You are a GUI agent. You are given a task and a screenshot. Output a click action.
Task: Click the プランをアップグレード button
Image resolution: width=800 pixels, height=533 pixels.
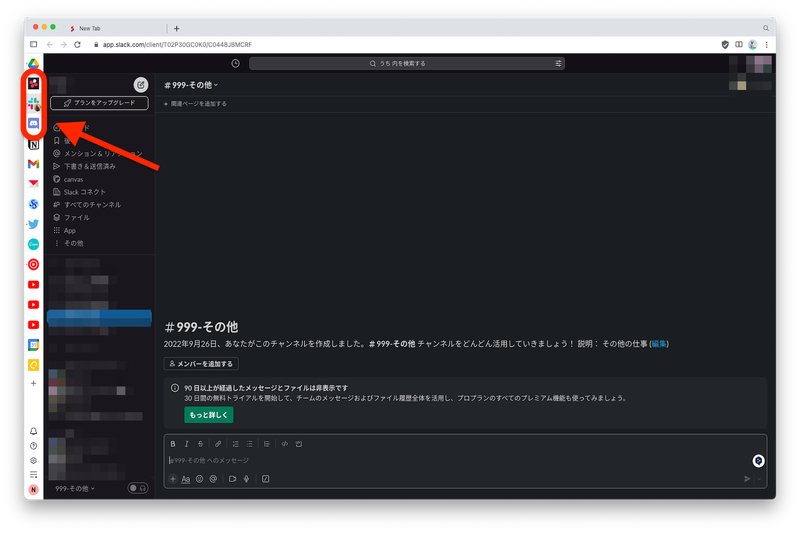click(x=99, y=103)
